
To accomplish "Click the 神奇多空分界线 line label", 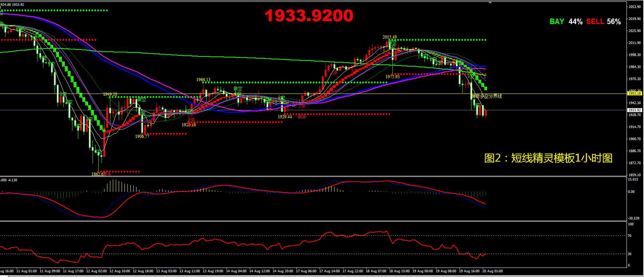I will click(x=487, y=96).
